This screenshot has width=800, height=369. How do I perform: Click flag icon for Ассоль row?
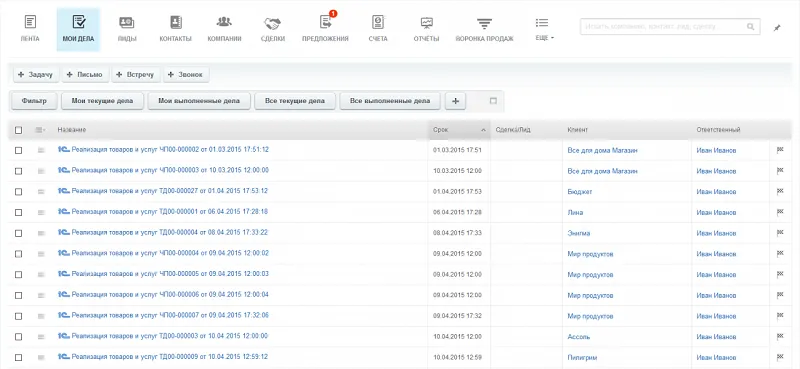779,337
